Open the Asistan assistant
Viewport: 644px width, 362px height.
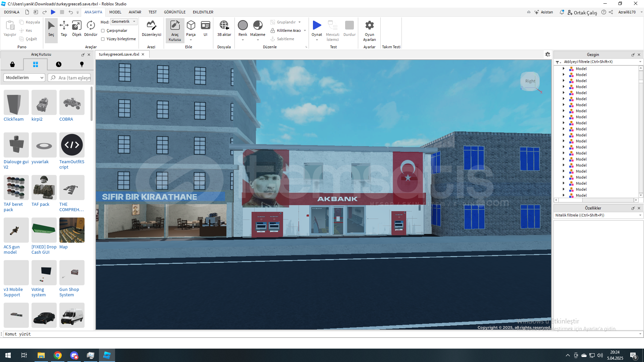coord(544,12)
